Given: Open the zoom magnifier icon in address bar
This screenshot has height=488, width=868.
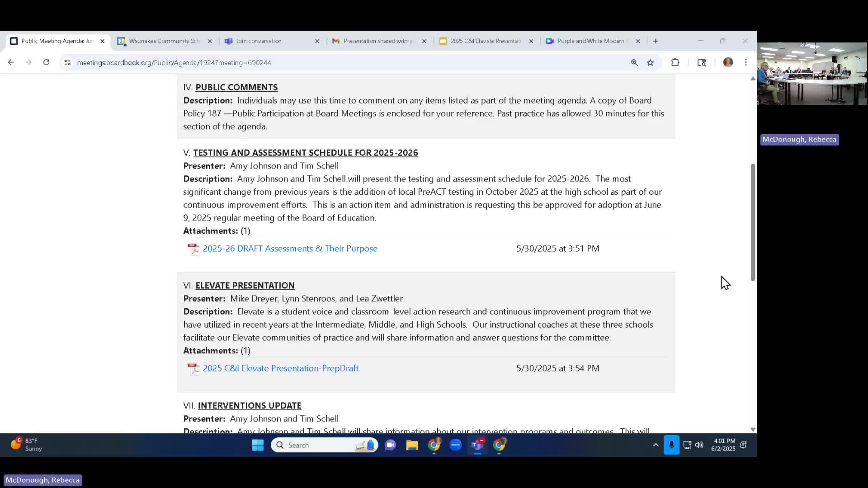Looking at the screenshot, I should click(634, 63).
